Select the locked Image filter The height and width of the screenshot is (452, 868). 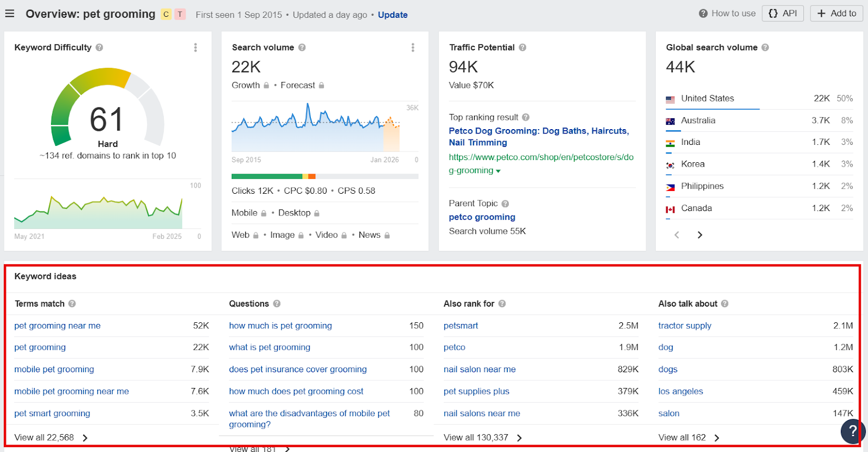click(287, 235)
